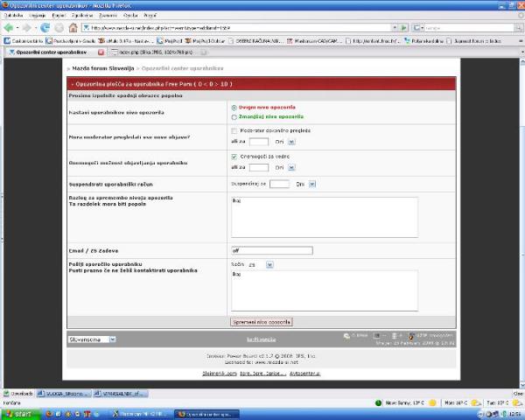The width and height of the screenshot is (525, 420).
Task: Click the browser Back arrow button
Action: (9, 27)
